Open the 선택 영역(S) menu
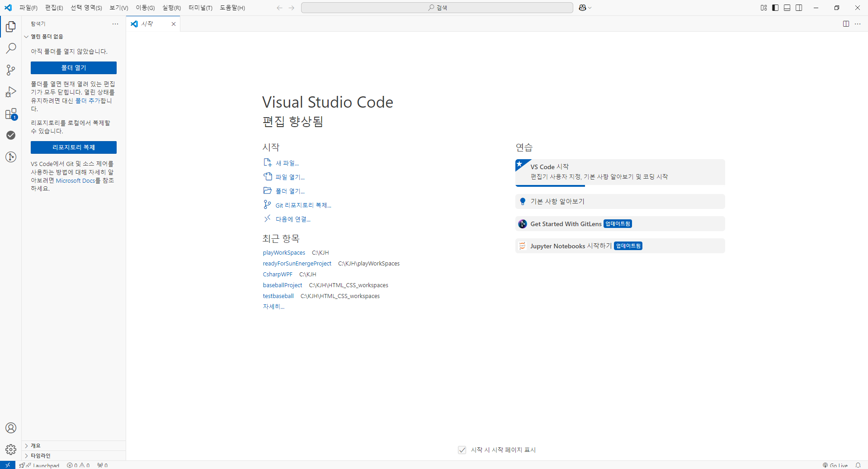Image resolution: width=868 pixels, height=469 pixels. click(86, 8)
